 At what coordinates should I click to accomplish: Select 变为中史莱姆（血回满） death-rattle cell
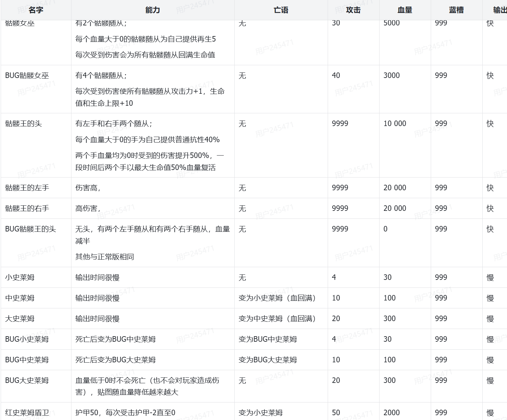[277, 319]
